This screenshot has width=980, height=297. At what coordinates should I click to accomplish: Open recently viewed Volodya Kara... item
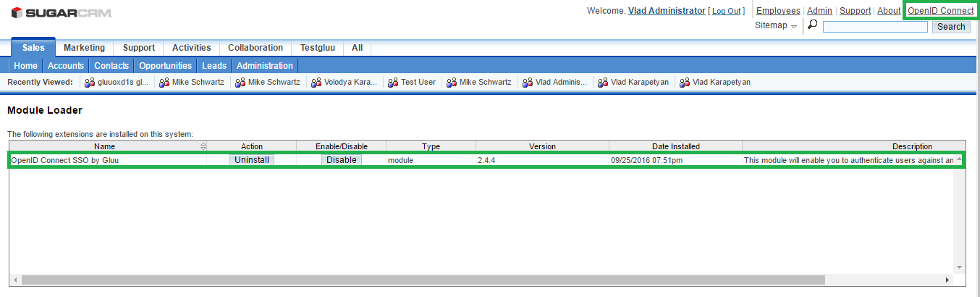click(x=350, y=83)
